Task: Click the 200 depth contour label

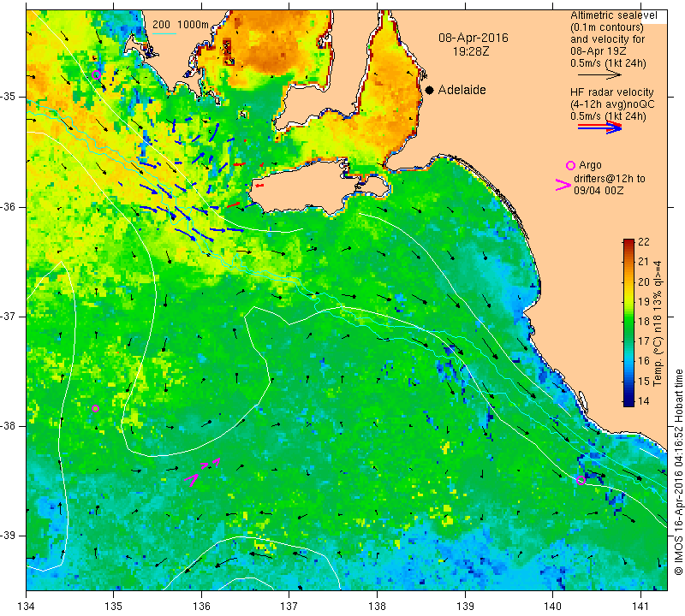Action: [161, 25]
